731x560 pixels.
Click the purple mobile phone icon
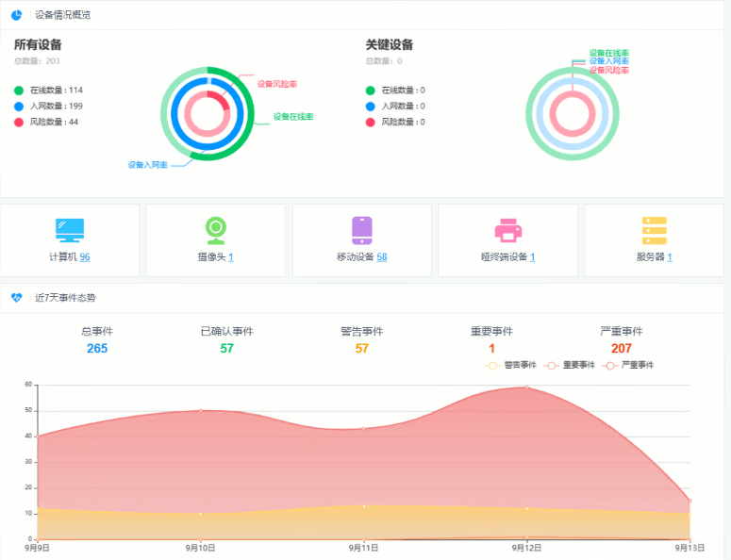(x=362, y=230)
